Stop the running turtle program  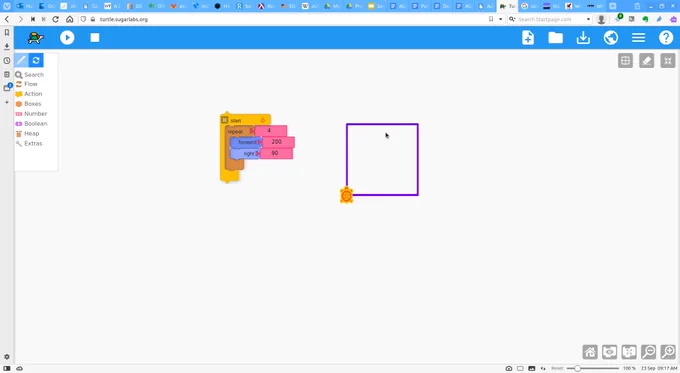(x=95, y=38)
